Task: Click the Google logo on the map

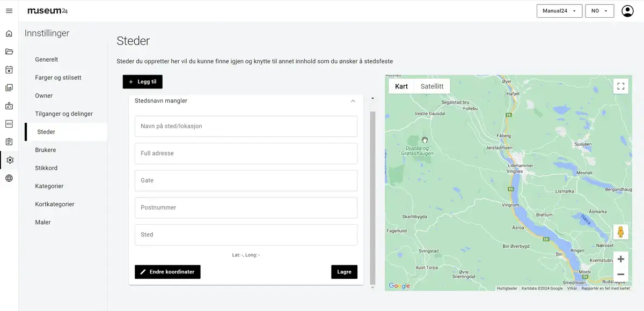Action: 399,286
